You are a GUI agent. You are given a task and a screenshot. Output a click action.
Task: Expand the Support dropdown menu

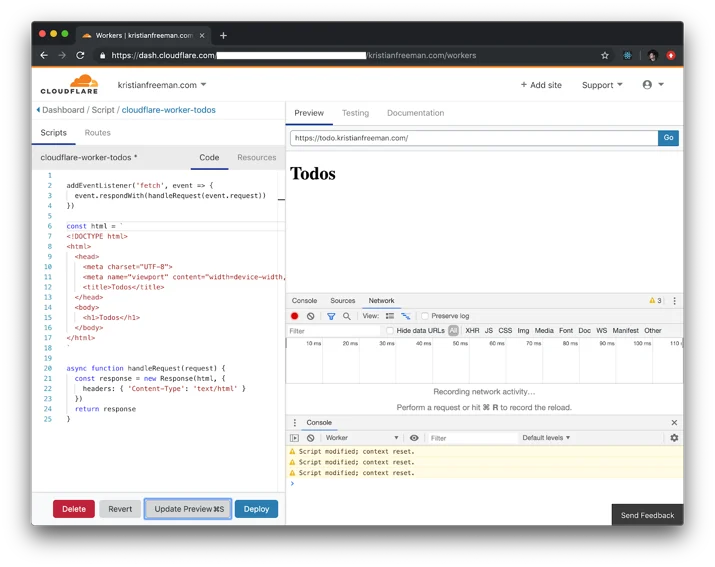pos(602,85)
